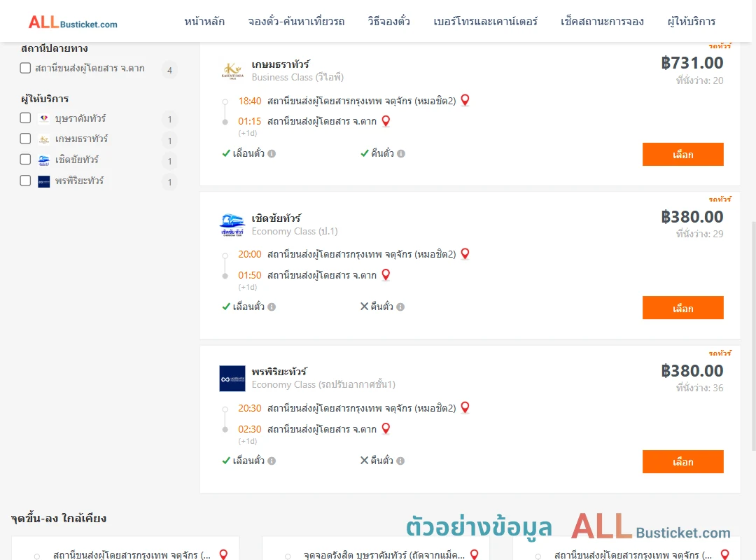Go to หน้าหลัก in the top menu

204,21
